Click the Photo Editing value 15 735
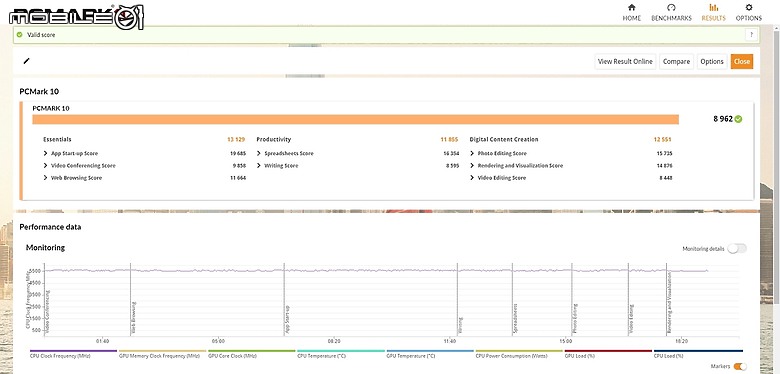Image resolution: width=780 pixels, height=374 pixels. (664, 154)
